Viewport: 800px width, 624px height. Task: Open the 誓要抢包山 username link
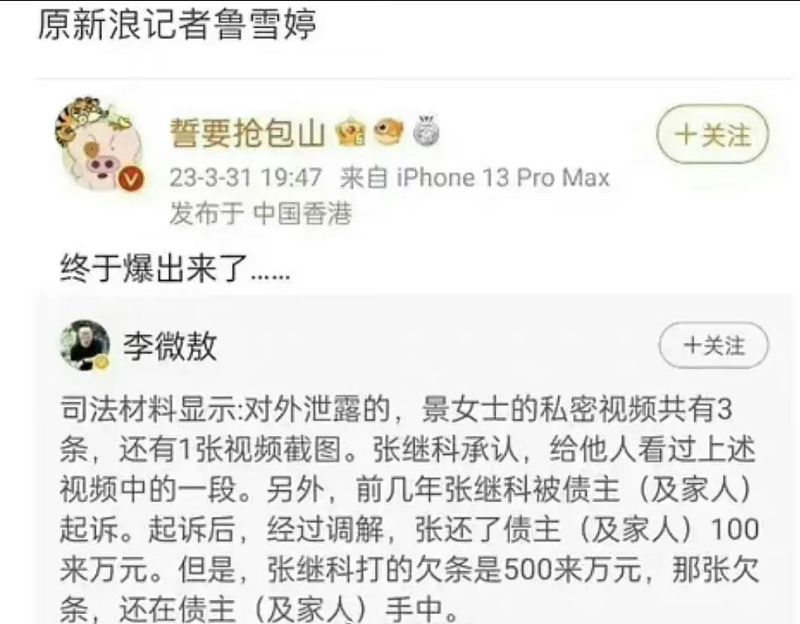(247, 133)
